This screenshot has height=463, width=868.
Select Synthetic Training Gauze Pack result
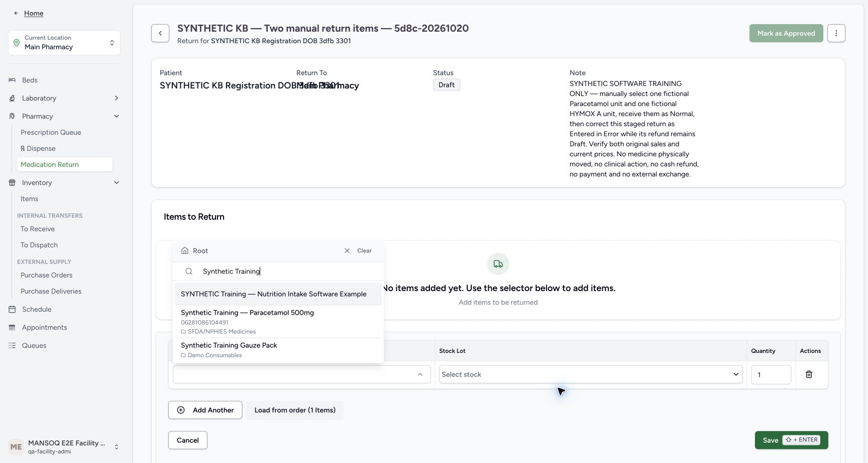click(278, 350)
